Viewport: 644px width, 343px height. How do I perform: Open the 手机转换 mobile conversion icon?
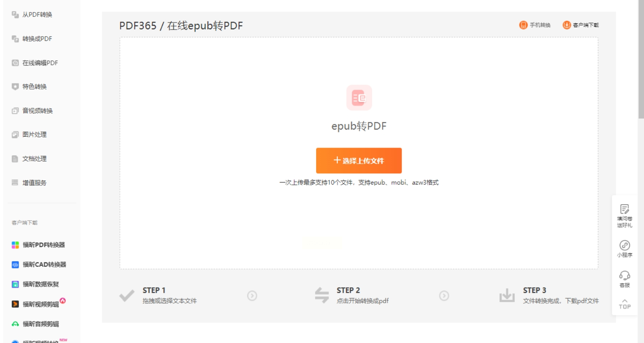(x=523, y=25)
